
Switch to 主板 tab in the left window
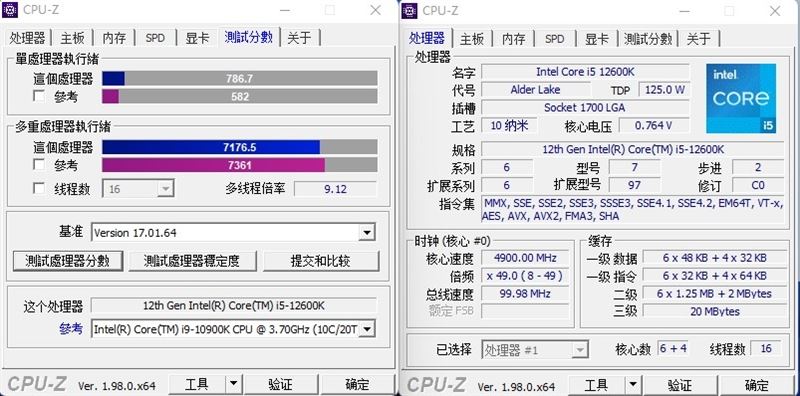(x=72, y=38)
